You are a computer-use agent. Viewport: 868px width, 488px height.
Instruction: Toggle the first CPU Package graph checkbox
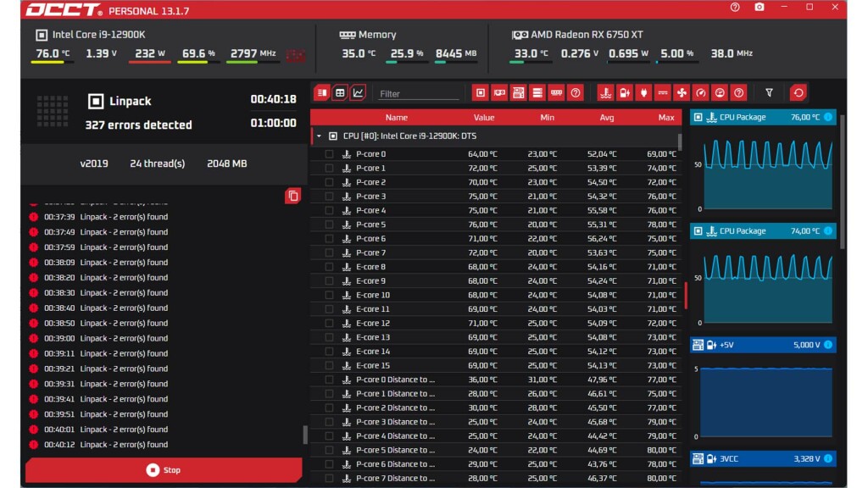pyautogui.click(x=699, y=118)
